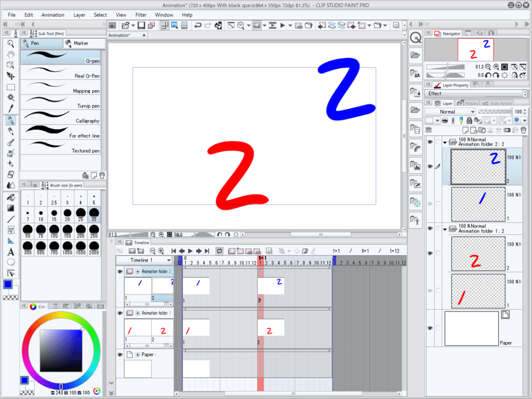Hide Animation folder 1 track in the Timeline
The width and height of the screenshot is (532, 399).
click(x=120, y=313)
